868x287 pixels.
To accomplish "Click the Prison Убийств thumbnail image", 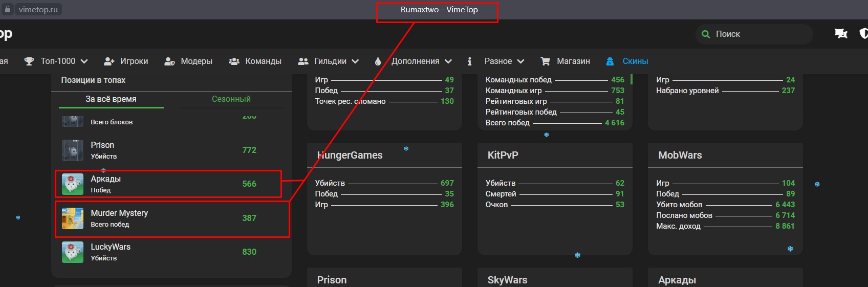I will tap(73, 150).
